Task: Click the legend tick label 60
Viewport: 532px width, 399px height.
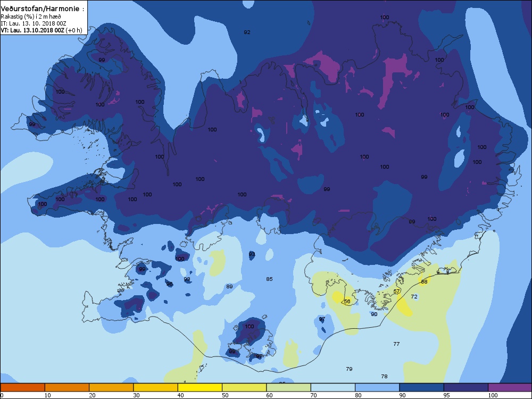Action: point(269,395)
